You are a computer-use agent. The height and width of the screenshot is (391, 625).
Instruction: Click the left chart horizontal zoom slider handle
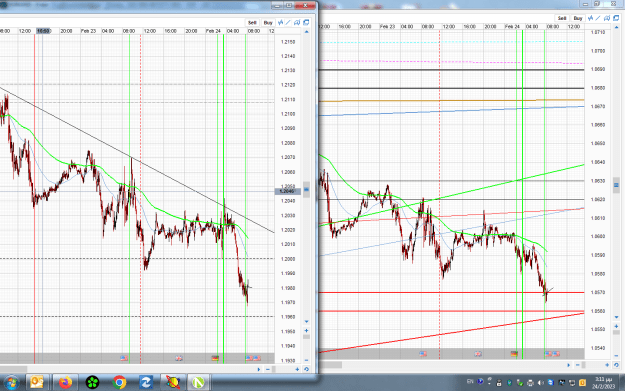(x=273, y=369)
